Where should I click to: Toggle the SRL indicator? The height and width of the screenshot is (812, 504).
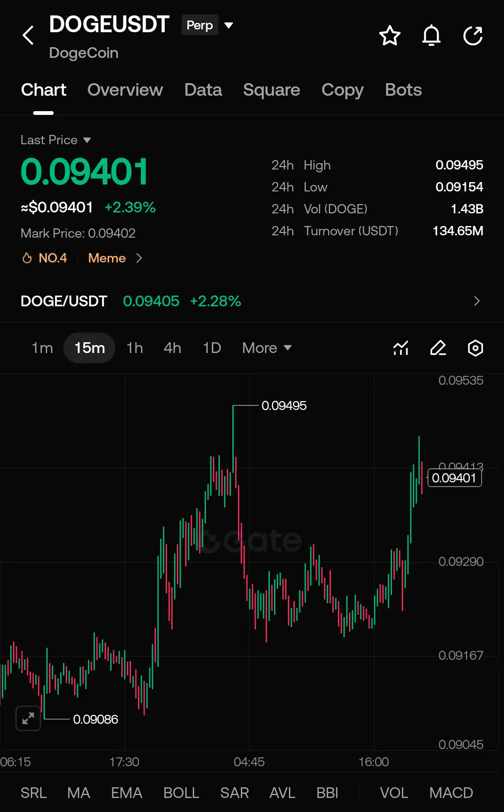click(34, 793)
